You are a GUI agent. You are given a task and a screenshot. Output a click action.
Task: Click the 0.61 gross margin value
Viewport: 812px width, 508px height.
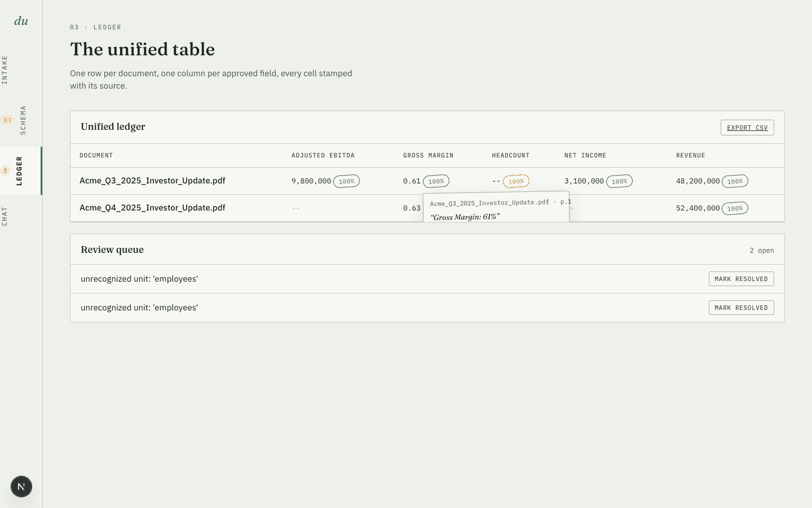tap(412, 181)
